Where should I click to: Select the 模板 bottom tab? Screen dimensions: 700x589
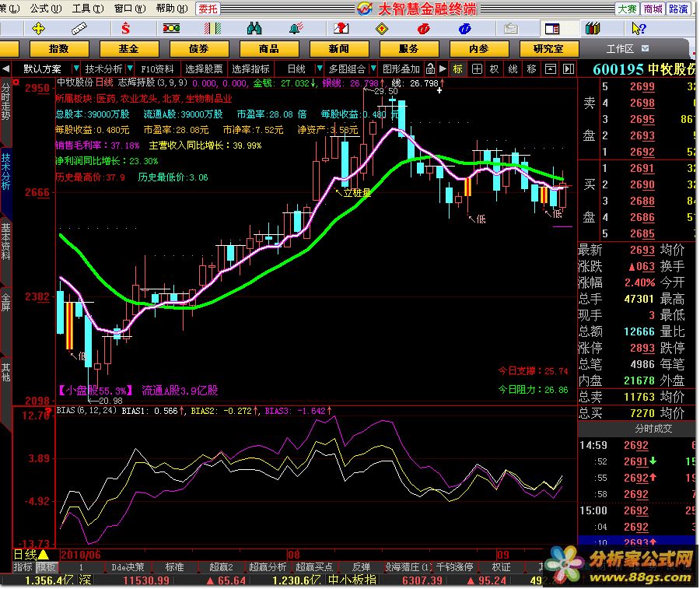[46, 567]
